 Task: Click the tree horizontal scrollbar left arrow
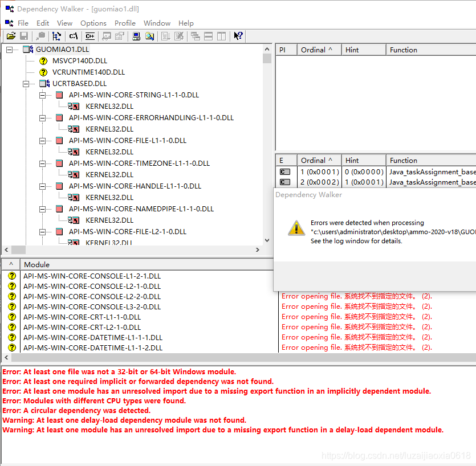point(6,250)
